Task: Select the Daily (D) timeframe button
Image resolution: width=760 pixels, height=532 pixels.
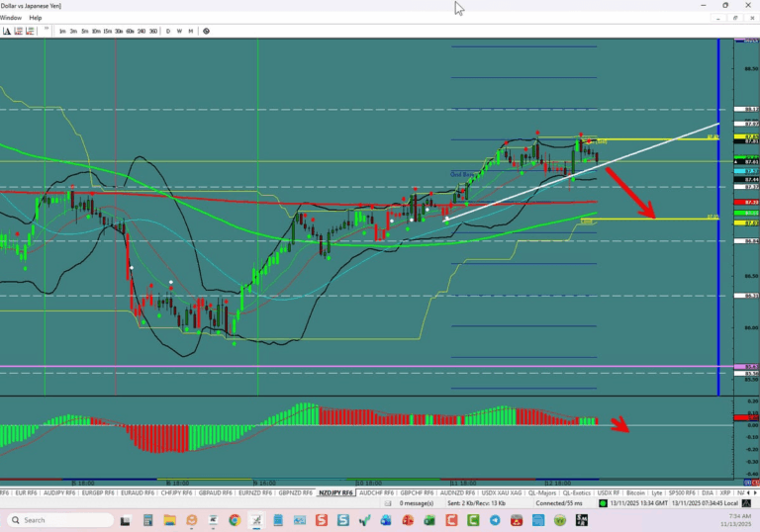Action: [x=168, y=31]
